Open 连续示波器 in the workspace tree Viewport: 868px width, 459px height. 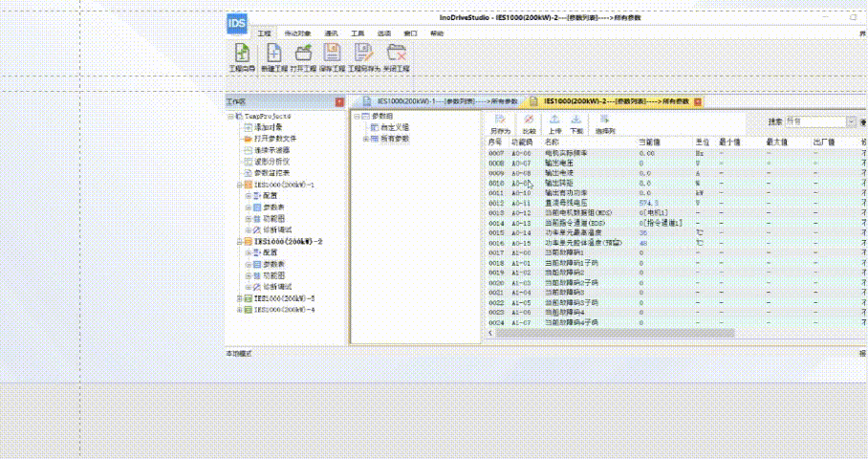coord(271,150)
